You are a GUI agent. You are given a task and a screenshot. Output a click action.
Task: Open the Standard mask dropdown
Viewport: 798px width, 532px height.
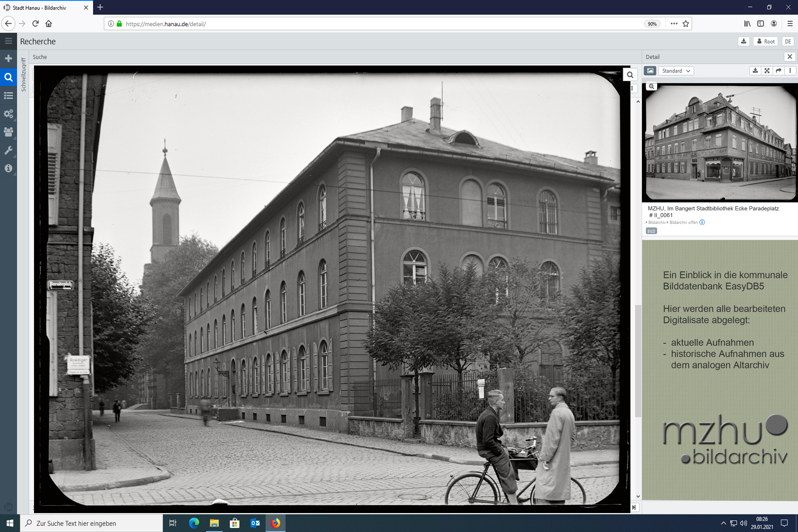point(676,70)
